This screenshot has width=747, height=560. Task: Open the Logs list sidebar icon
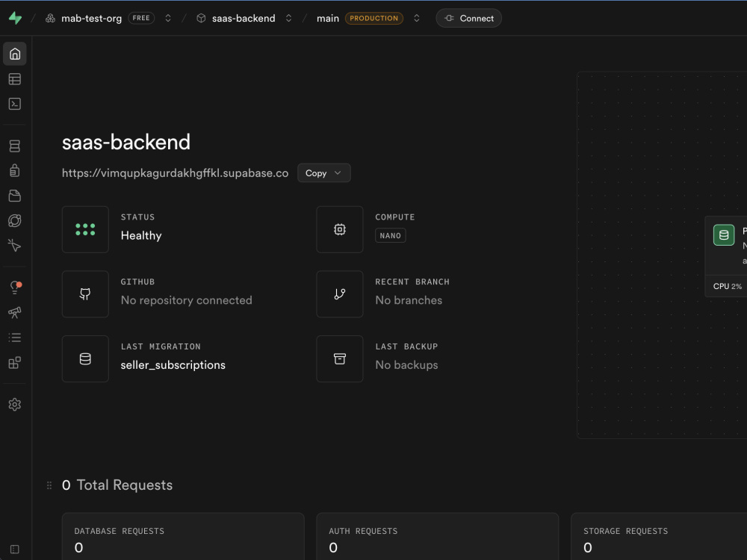click(15, 337)
